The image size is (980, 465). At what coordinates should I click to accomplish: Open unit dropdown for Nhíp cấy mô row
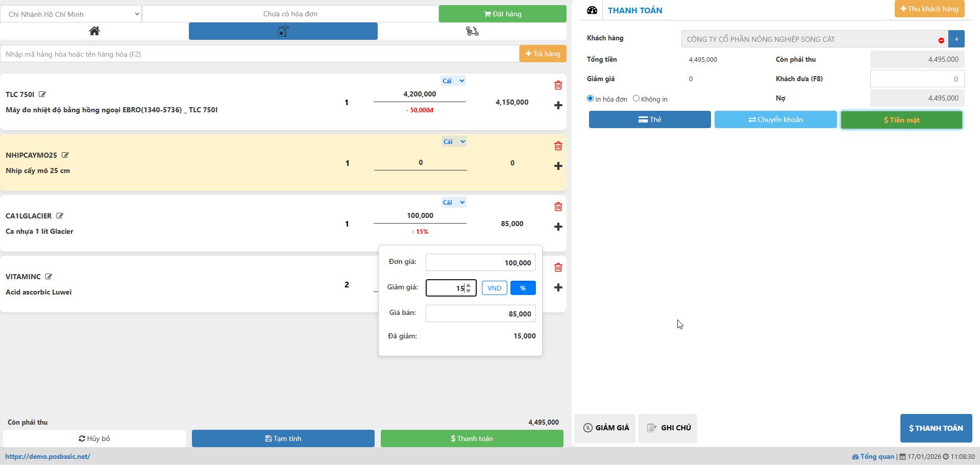(x=454, y=141)
